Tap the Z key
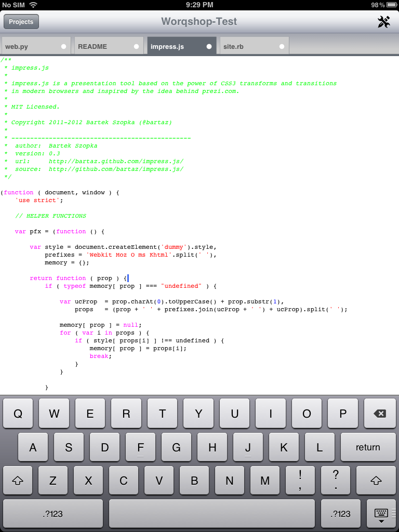The height and width of the screenshot is (532, 399). point(53,481)
